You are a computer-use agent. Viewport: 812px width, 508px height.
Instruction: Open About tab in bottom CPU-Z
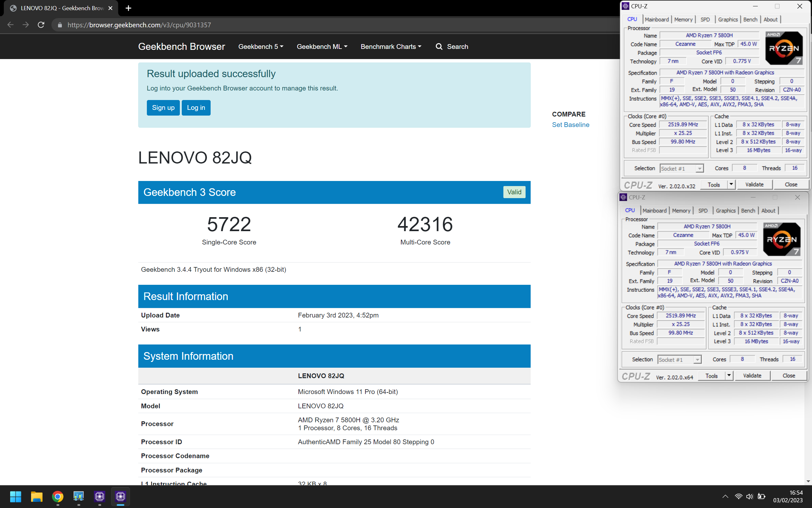pos(768,211)
